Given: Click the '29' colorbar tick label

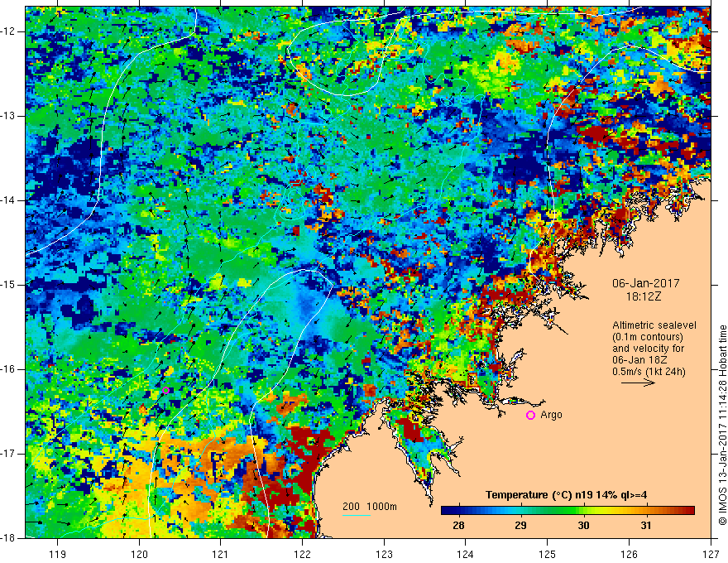Looking at the screenshot, I should pyautogui.click(x=521, y=526).
